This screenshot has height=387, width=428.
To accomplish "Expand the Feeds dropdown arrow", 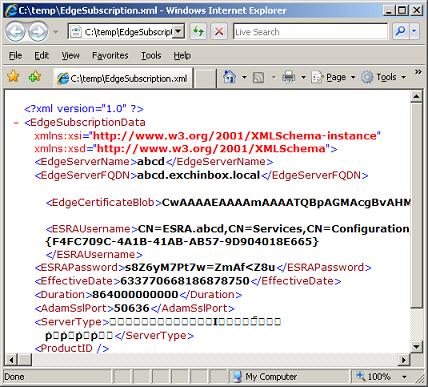I will point(274,77).
